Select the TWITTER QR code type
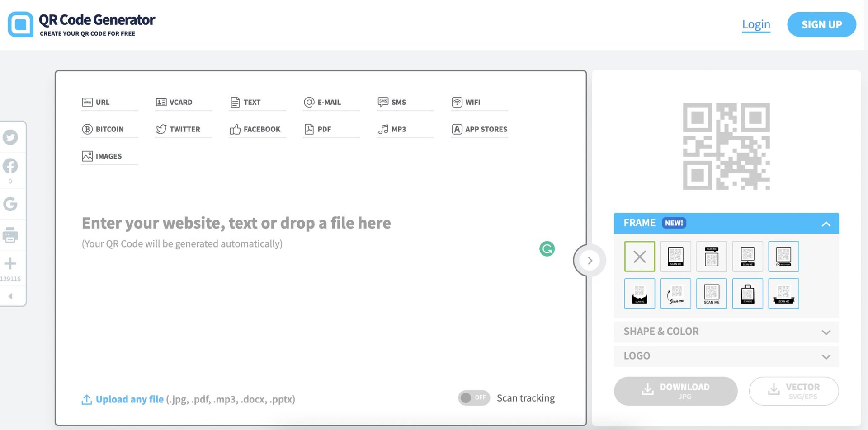This screenshot has width=868, height=430. pos(183,130)
